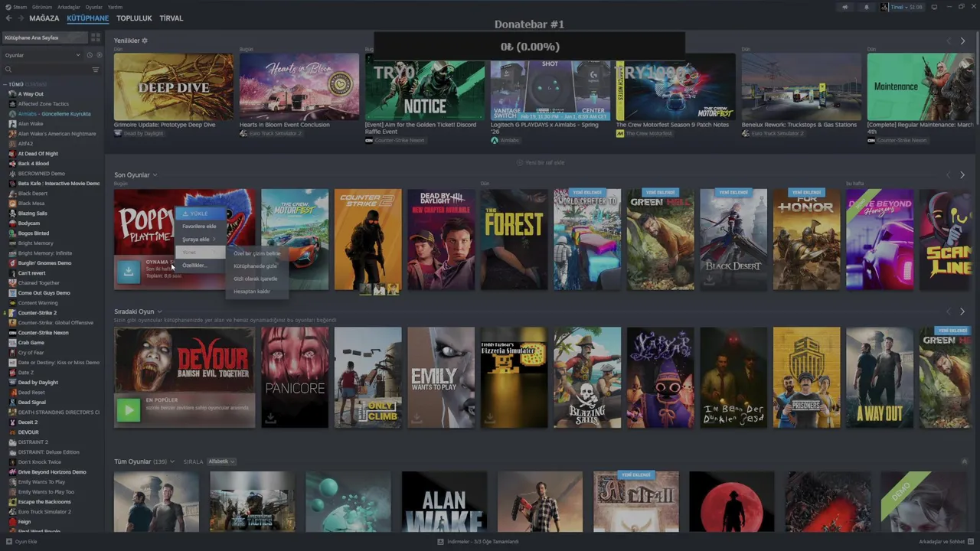Viewport: 980px width, 551px height.
Task: Open the Steam menu
Action: pyautogui.click(x=20, y=7)
